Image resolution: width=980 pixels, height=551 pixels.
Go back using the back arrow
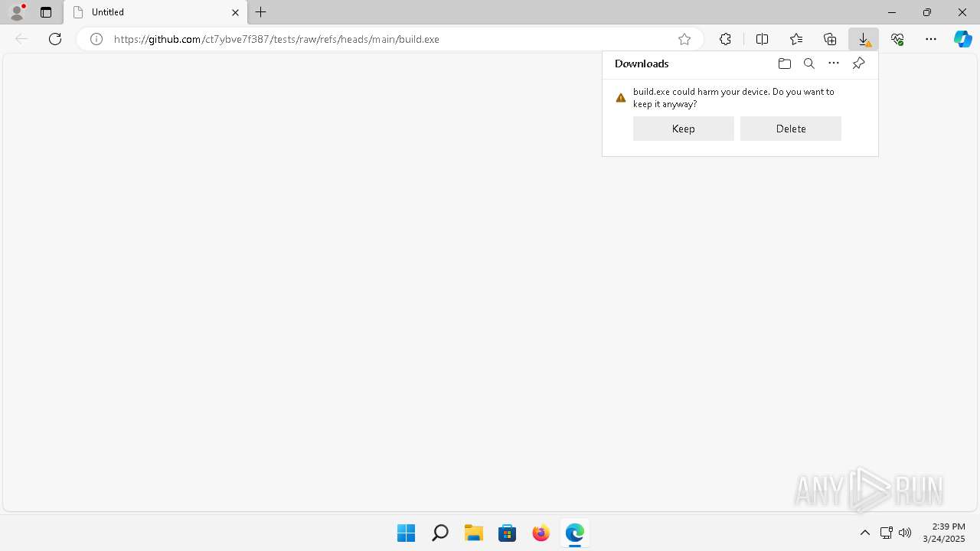click(x=21, y=39)
